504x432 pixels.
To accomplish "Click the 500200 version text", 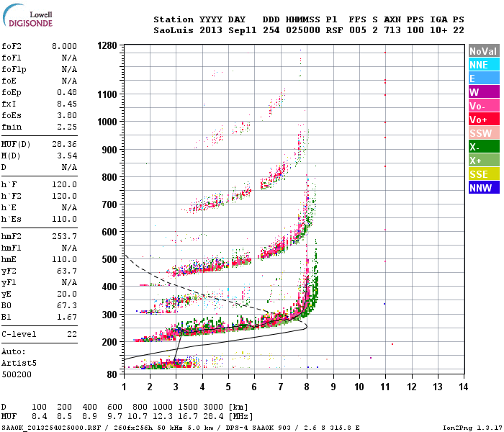I will (17, 374).
